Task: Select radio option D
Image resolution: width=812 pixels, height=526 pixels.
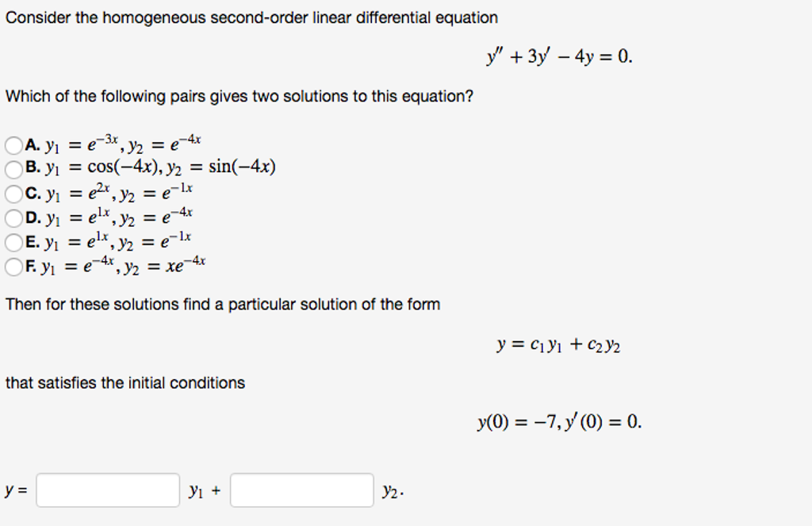Action: pyautogui.click(x=14, y=217)
